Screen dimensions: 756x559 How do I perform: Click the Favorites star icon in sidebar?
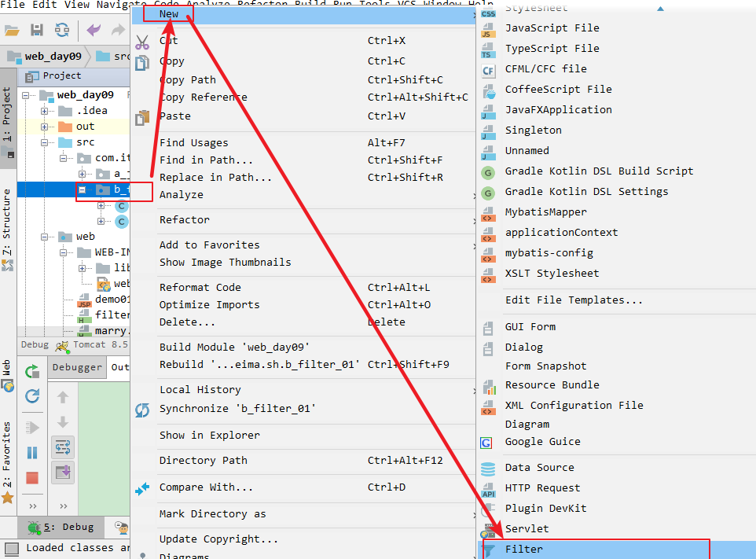(x=7, y=497)
